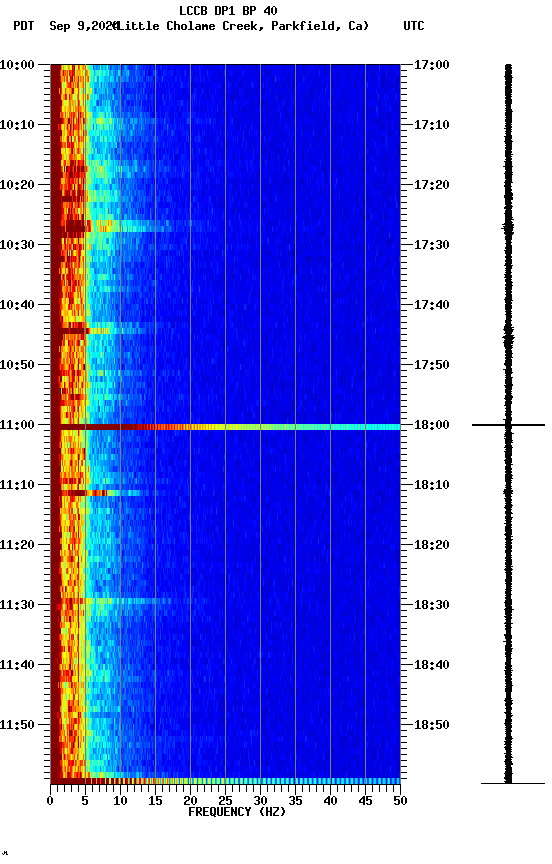The height and width of the screenshot is (864, 552).
Task: Click the '10:10' PDT time label
Action: [17, 125]
